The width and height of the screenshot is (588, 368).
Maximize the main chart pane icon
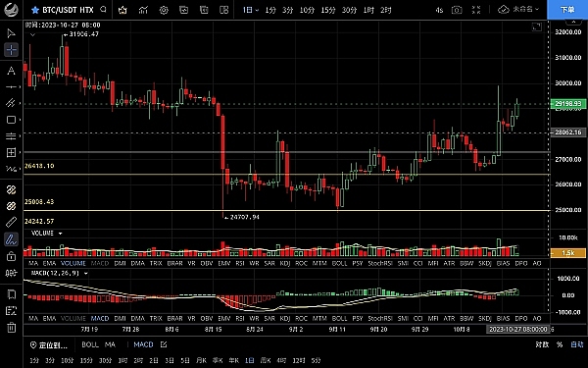point(537,26)
